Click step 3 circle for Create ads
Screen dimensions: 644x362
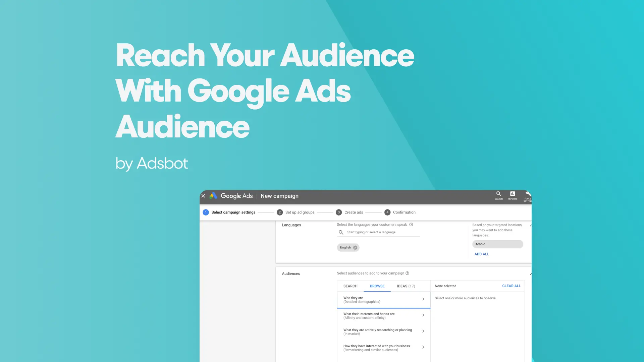tap(339, 212)
